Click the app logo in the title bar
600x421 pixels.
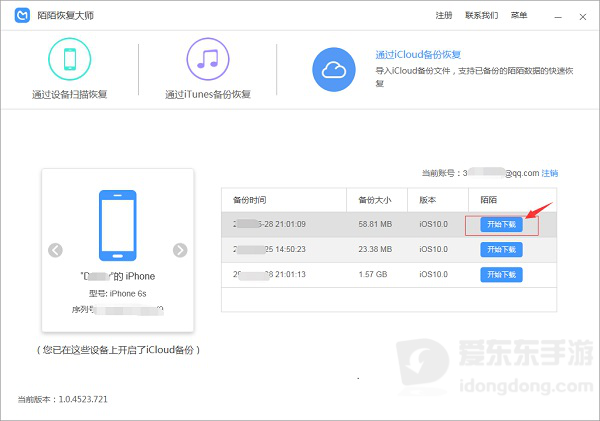click(22, 15)
